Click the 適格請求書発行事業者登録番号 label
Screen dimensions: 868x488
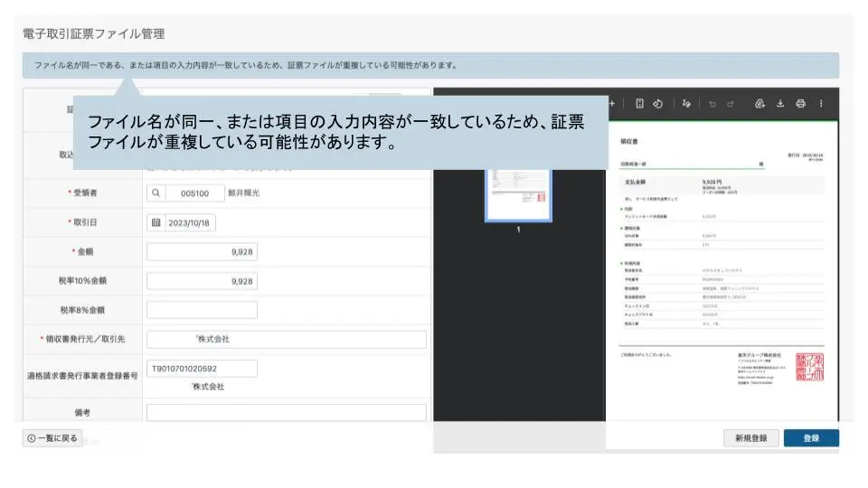point(82,376)
